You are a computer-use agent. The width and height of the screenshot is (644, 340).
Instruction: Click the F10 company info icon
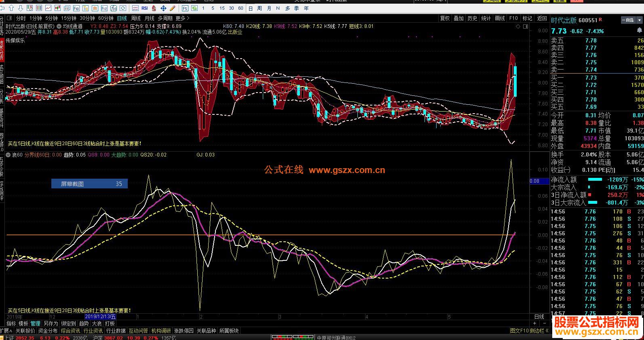pos(76,8)
